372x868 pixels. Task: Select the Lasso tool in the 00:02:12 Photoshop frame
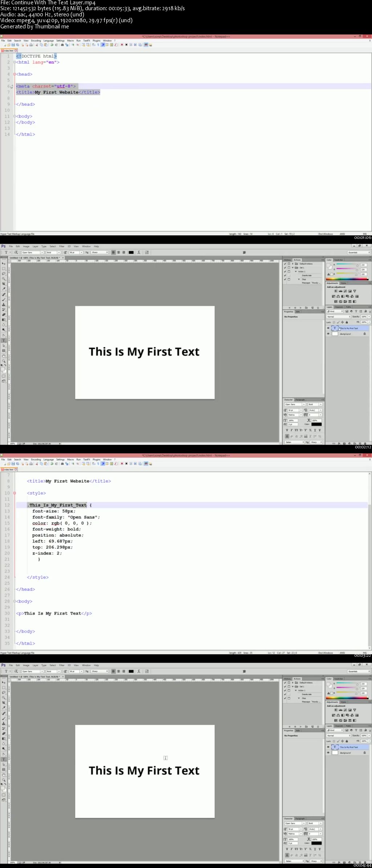click(4, 273)
